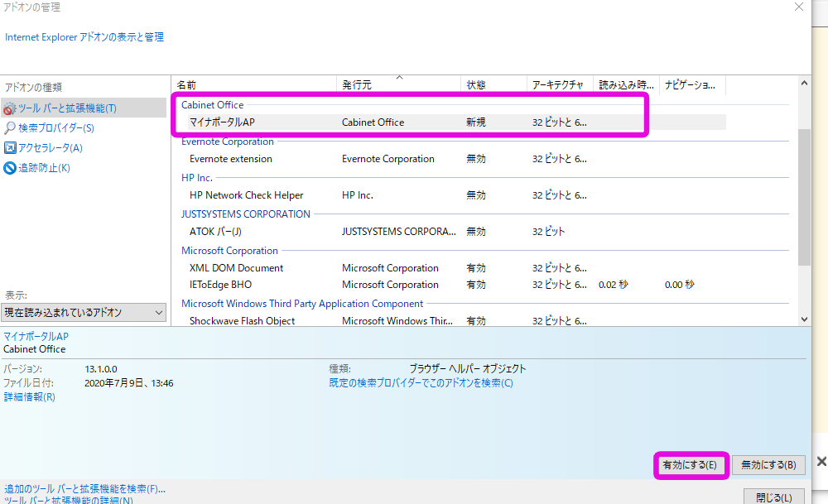Open the 詳細情報(R) link

click(30, 397)
